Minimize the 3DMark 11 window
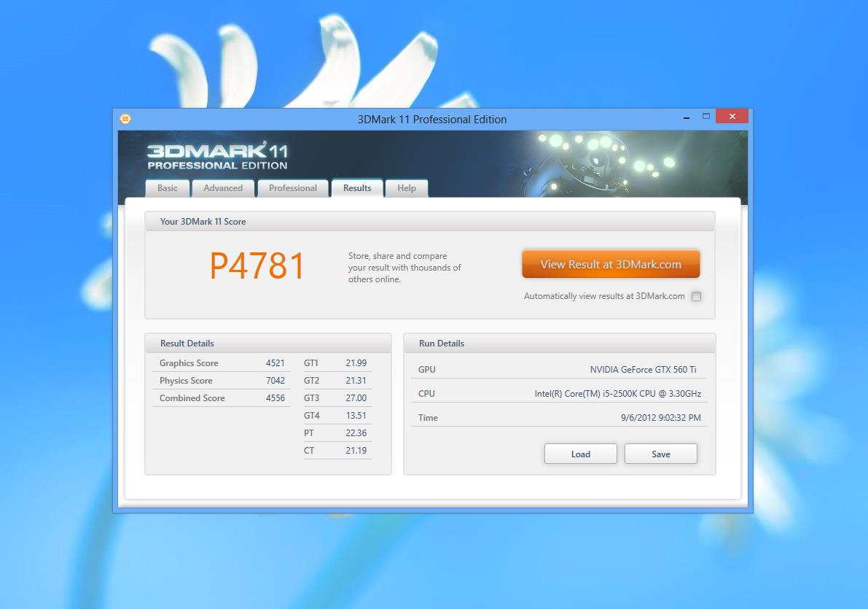 [687, 117]
